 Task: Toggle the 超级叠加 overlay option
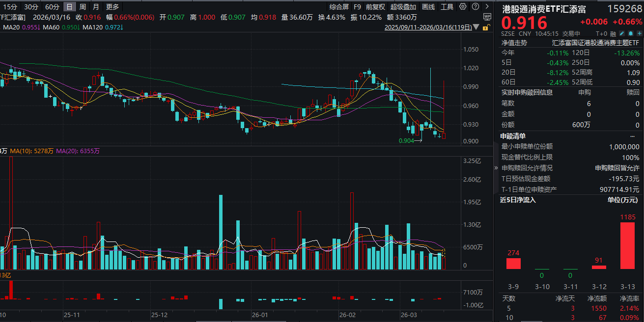[x=403, y=7]
